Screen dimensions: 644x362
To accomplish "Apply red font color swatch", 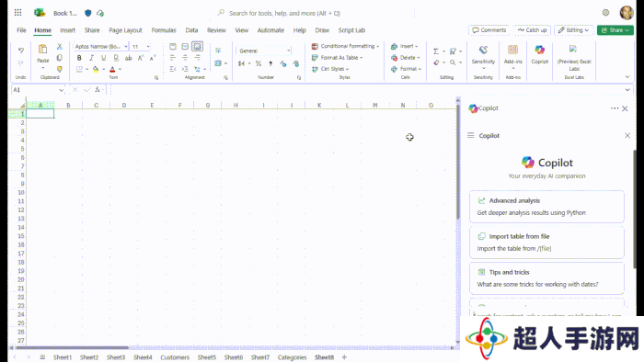I will [x=112, y=69].
